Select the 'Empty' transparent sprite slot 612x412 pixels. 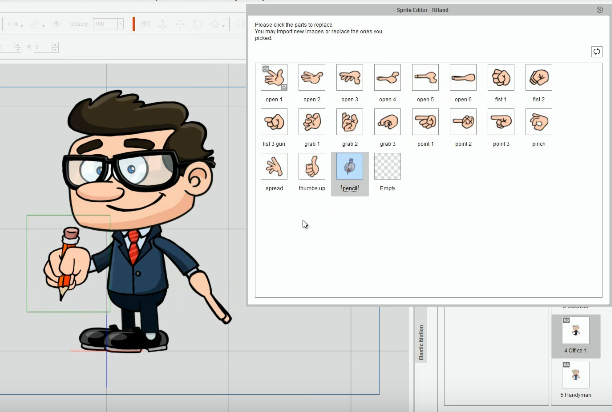[x=387, y=166]
